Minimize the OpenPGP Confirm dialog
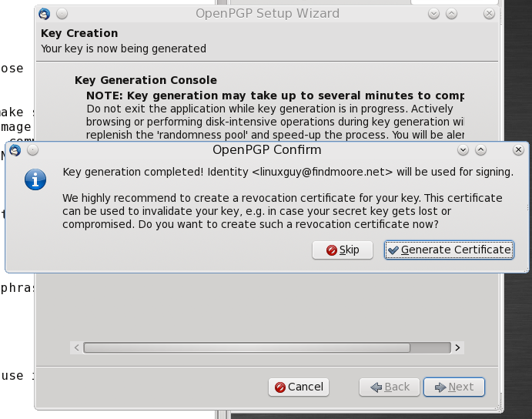The image size is (532, 419). pos(463,149)
